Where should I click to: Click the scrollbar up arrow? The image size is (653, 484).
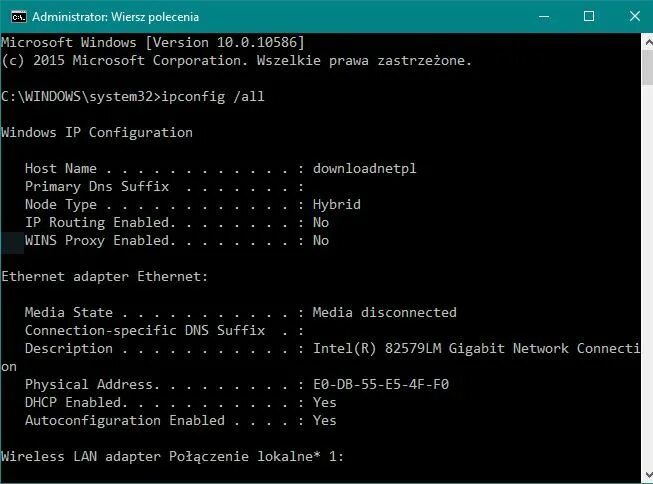coord(648,42)
